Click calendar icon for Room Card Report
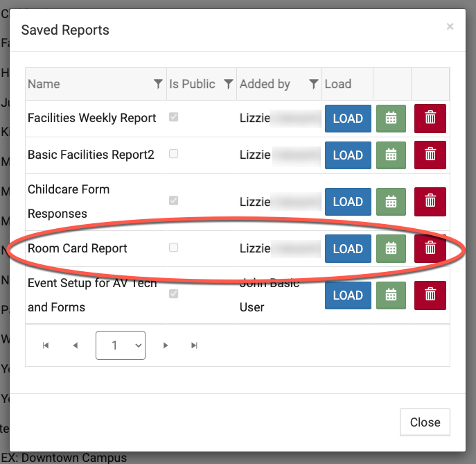Screen dimensions: 476x464 coord(391,249)
